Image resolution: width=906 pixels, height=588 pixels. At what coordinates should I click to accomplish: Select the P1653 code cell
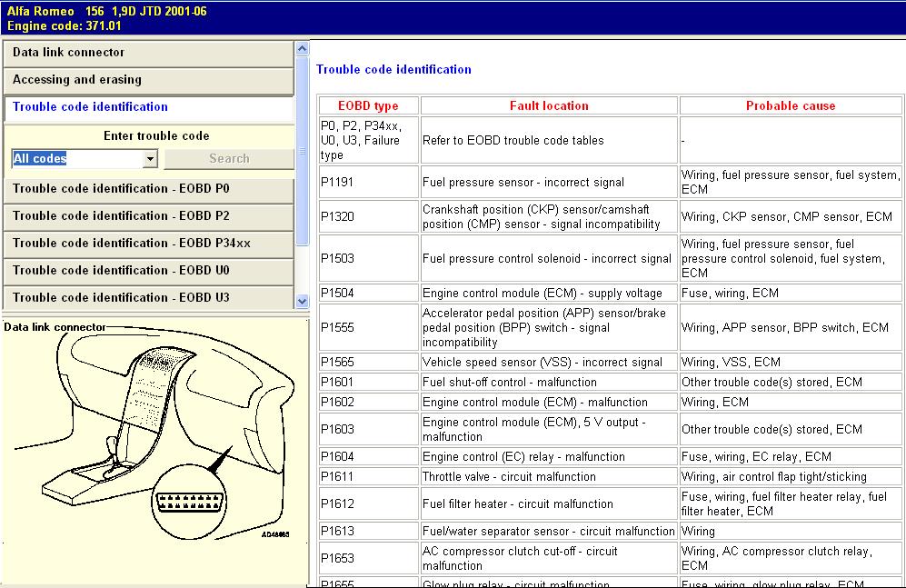tap(368, 558)
